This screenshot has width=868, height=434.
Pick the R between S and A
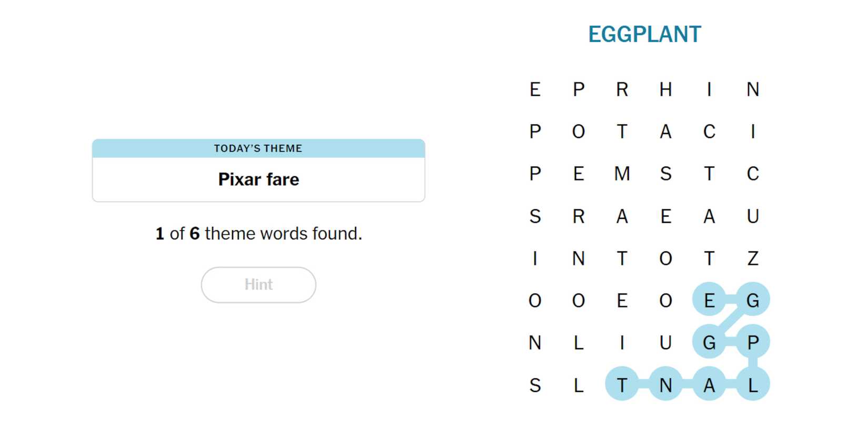578,216
